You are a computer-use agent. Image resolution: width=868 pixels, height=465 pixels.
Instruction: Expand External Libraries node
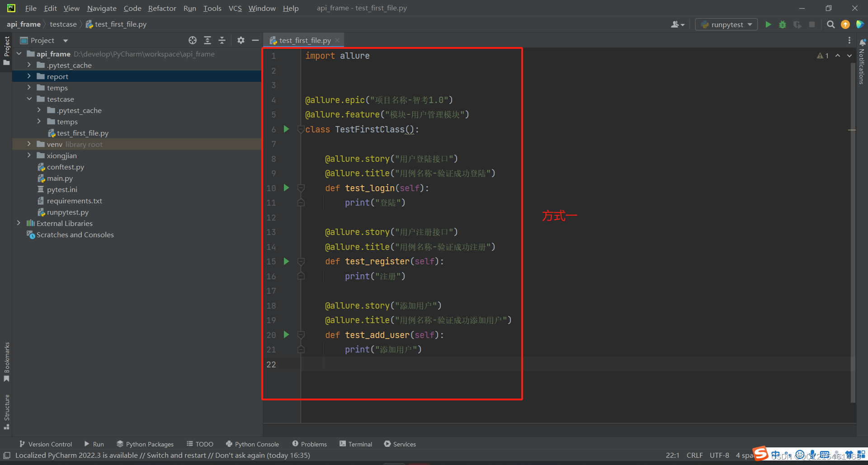click(19, 223)
